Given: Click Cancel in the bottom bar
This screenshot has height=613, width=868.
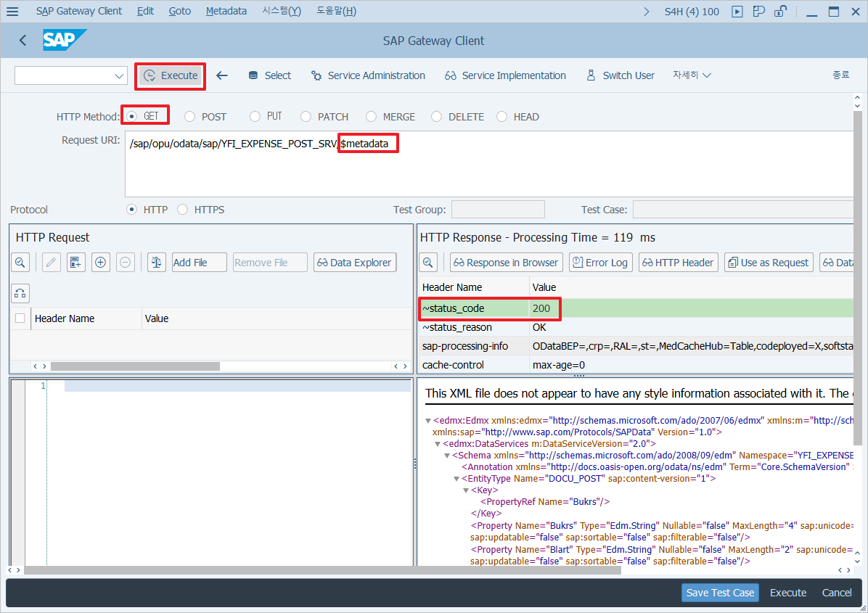Looking at the screenshot, I should pyautogui.click(x=837, y=593).
